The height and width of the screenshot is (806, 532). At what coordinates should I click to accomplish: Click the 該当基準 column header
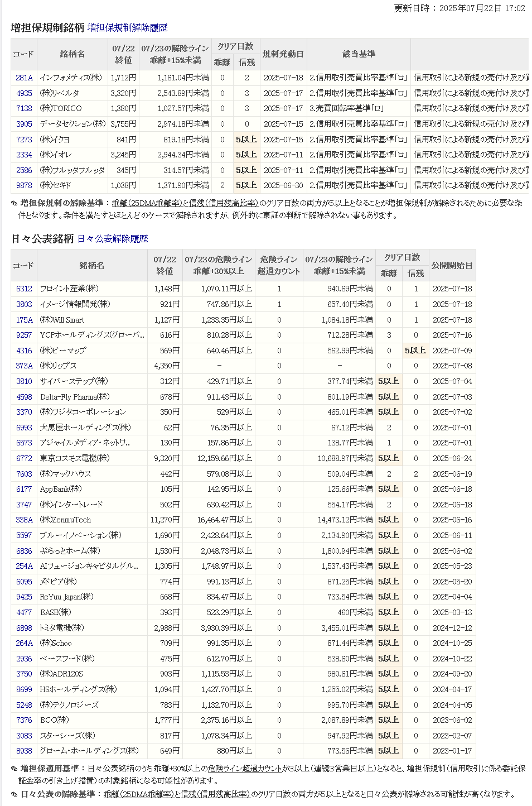(359, 54)
